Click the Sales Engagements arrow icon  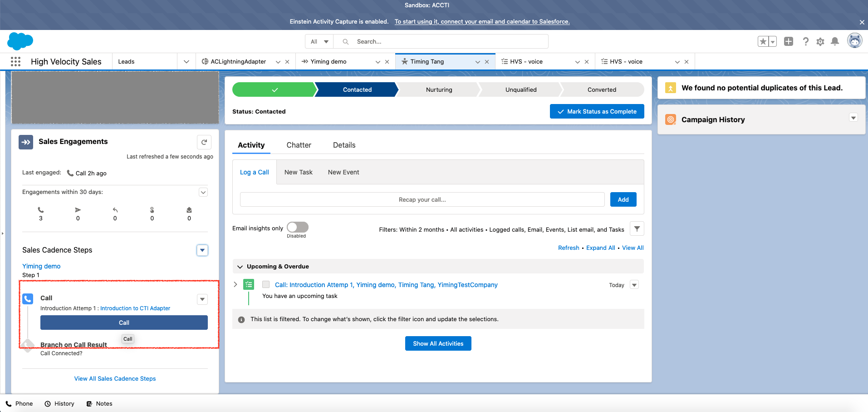click(x=26, y=142)
